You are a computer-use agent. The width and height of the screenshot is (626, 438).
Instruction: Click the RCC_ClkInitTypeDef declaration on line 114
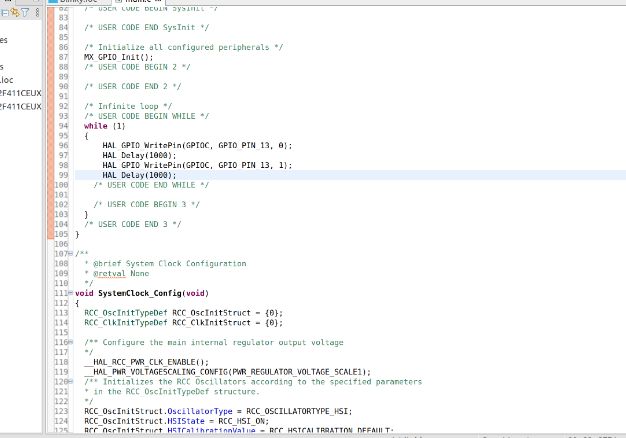(x=184, y=323)
